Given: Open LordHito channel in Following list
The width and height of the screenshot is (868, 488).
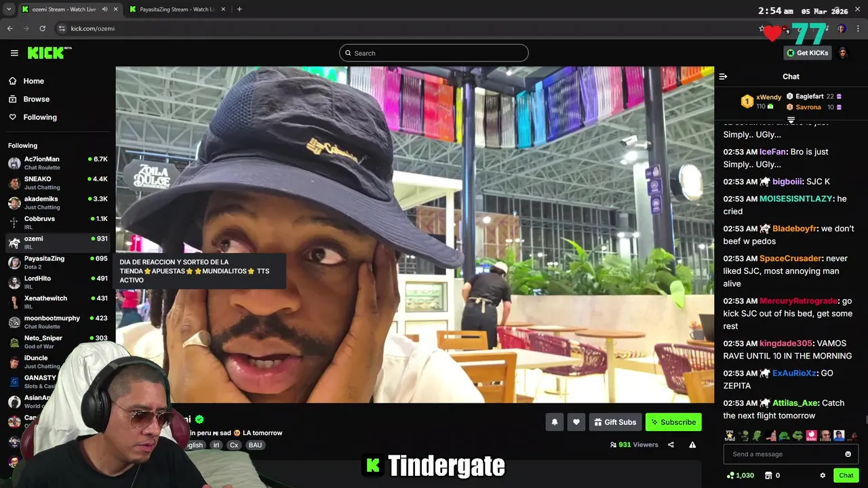Looking at the screenshot, I should pyautogui.click(x=58, y=282).
